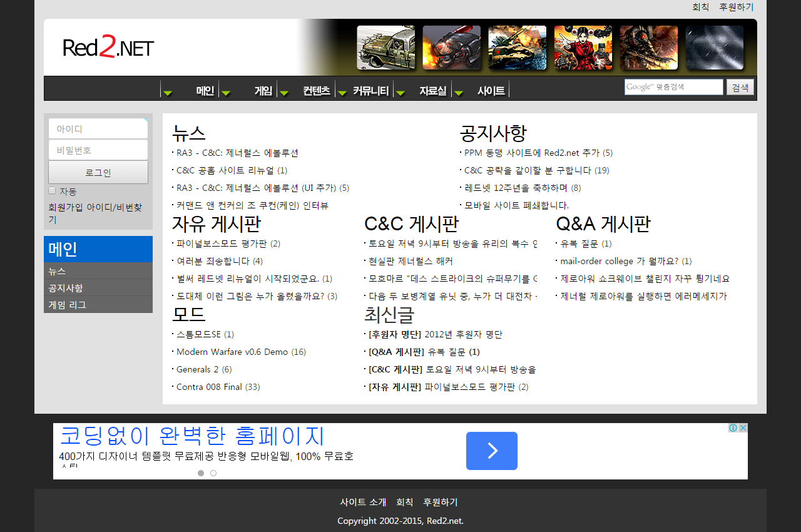This screenshot has width=801, height=532.
Task: Enable the 자동 login checkbox
Action: coord(52,190)
